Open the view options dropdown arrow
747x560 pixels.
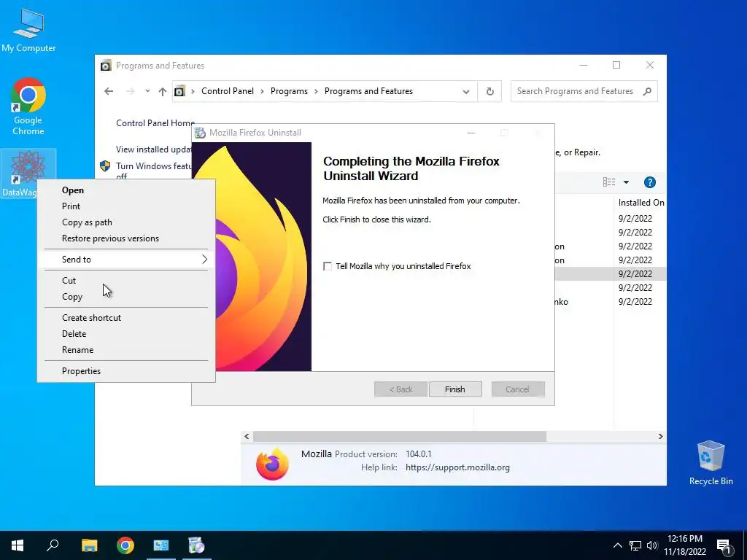coord(626,182)
